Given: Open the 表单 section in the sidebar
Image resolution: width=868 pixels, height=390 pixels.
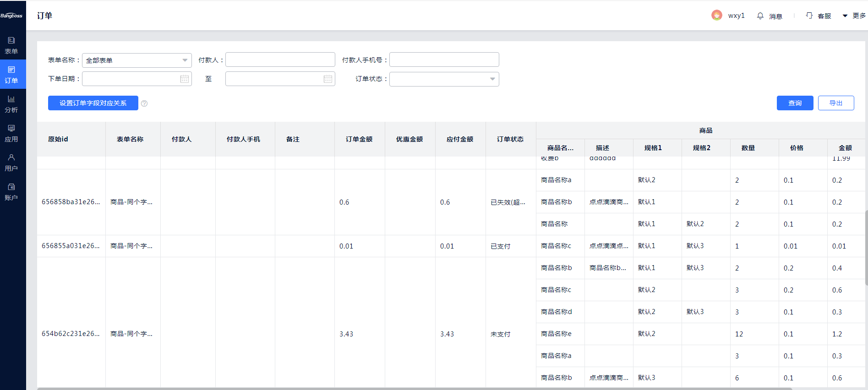Looking at the screenshot, I should click(x=11, y=45).
